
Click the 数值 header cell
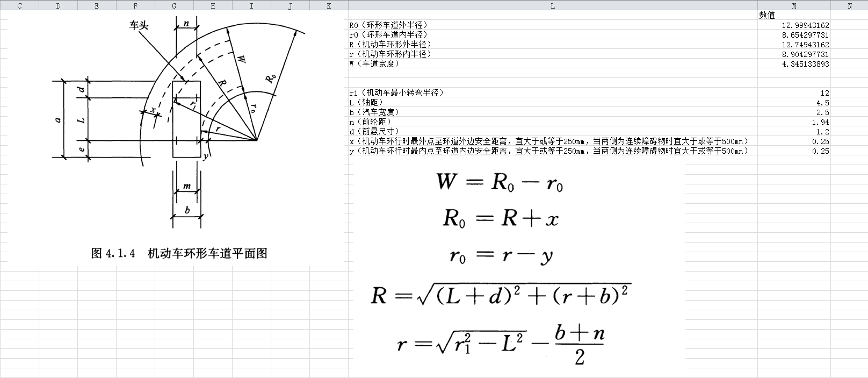[794, 16]
